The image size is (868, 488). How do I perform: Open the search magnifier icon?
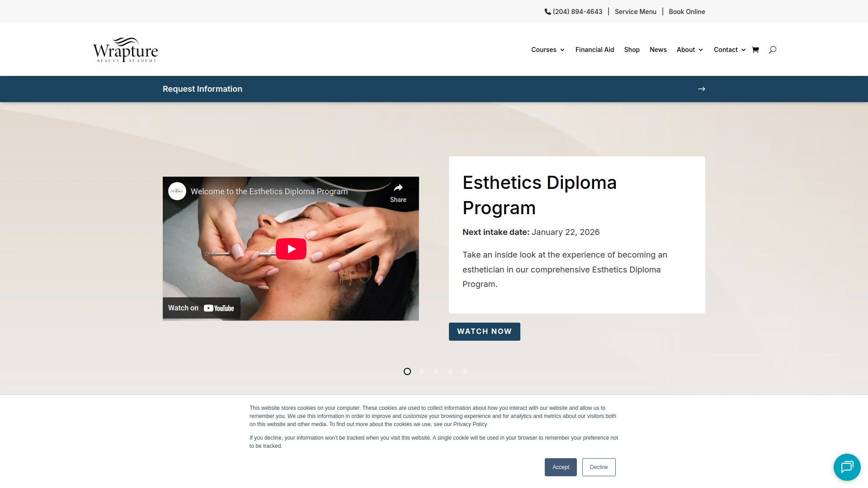[773, 50]
